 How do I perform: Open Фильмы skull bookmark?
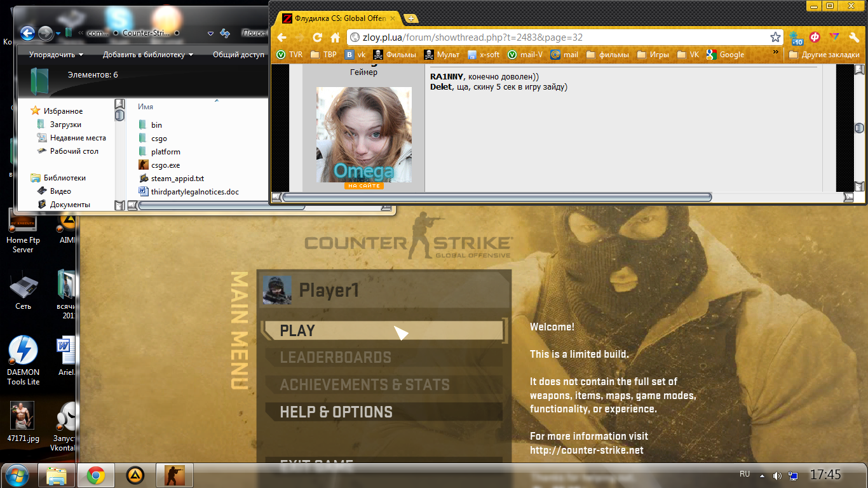coord(395,55)
